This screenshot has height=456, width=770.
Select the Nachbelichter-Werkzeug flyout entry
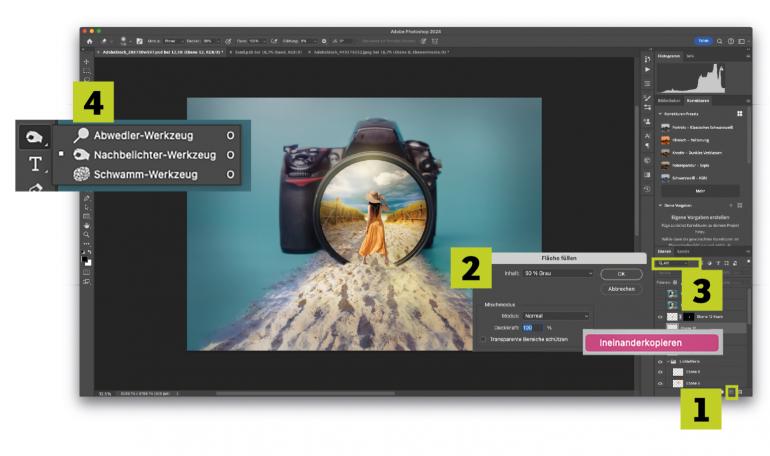point(155,155)
